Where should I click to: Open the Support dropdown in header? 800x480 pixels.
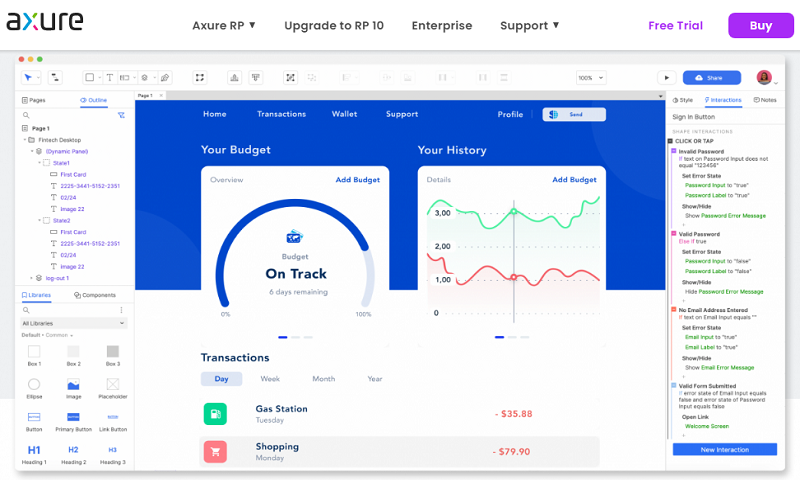tap(530, 26)
